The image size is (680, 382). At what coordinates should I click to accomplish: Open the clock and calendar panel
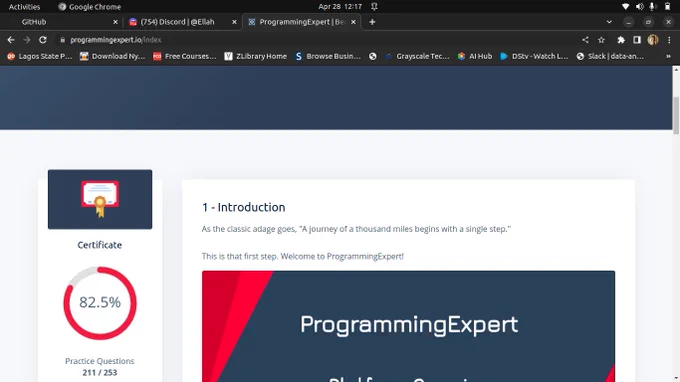pos(340,7)
